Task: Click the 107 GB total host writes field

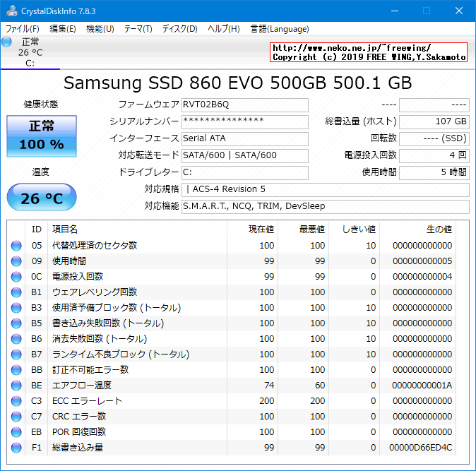Action: [x=434, y=121]
